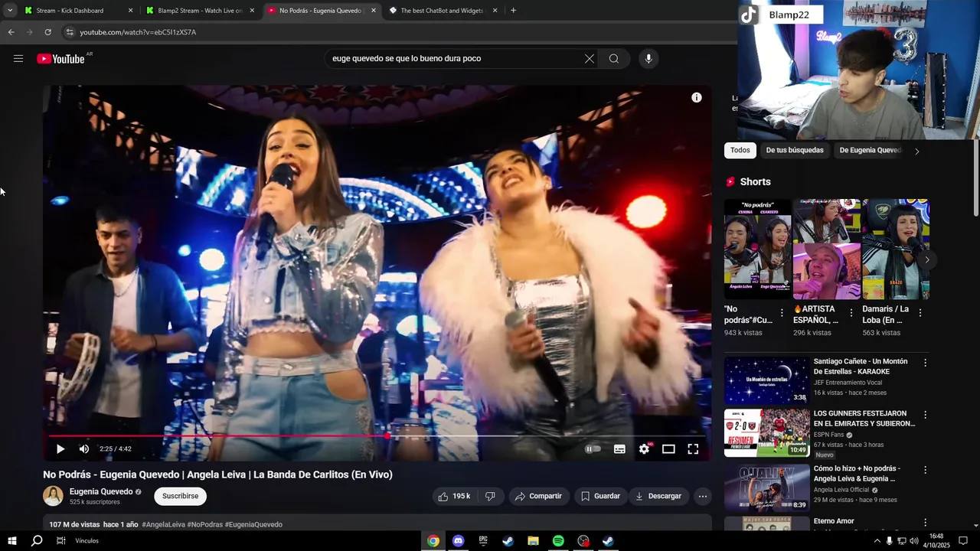The width and height of the screenshot is (980, 551).
Task: Open video settings gear
Action: [x=644, y=449]
